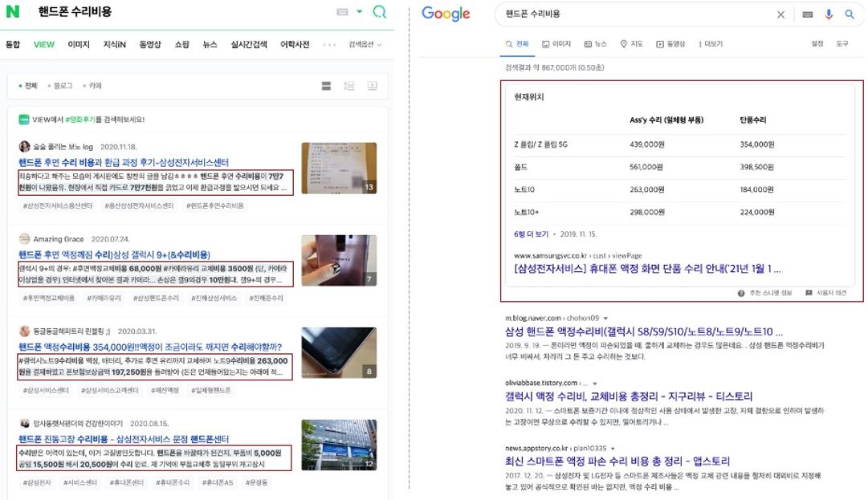Switch to Naver video view icon
Screen dimensions: 868x500
[x=372, y=86]
